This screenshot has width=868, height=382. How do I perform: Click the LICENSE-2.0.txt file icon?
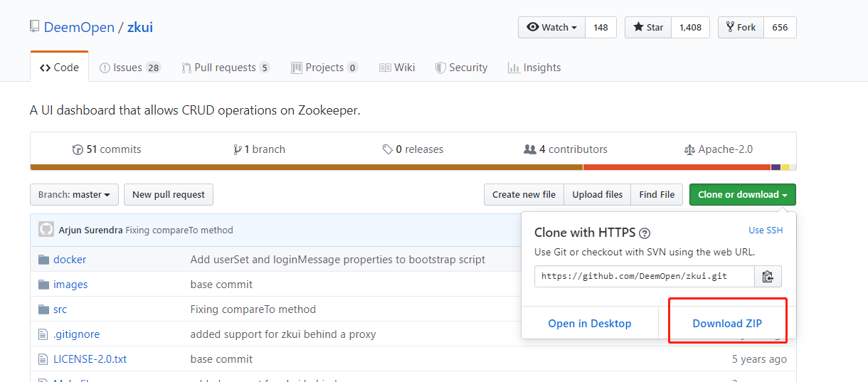[43, 359]
